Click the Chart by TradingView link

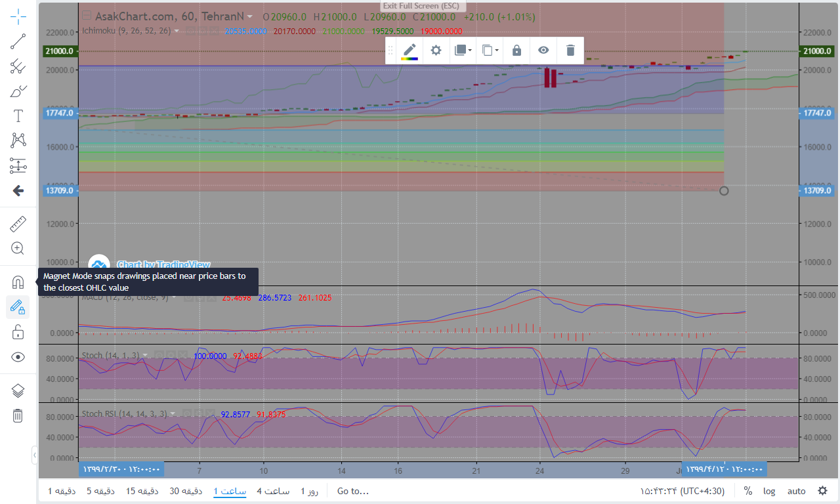[163, 265]
